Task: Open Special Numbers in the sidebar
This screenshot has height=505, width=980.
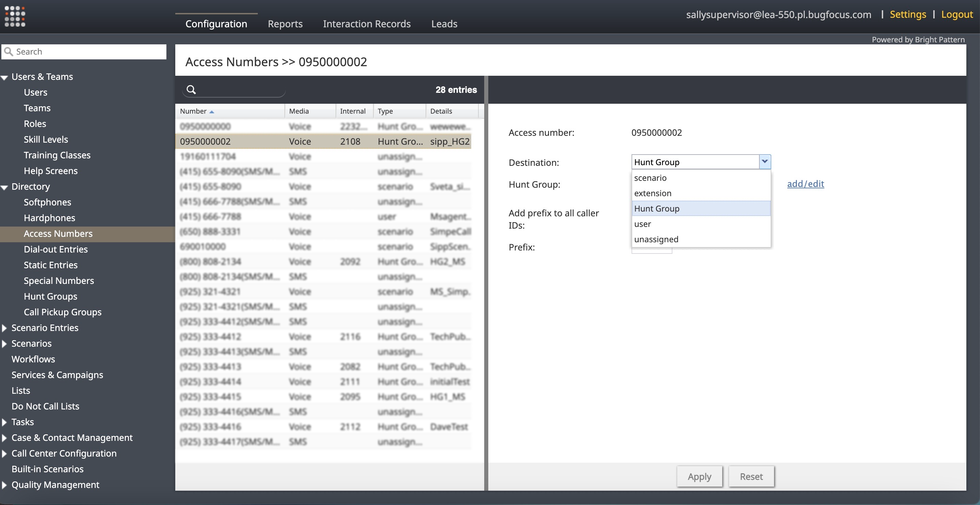Action: click(59, 280)
